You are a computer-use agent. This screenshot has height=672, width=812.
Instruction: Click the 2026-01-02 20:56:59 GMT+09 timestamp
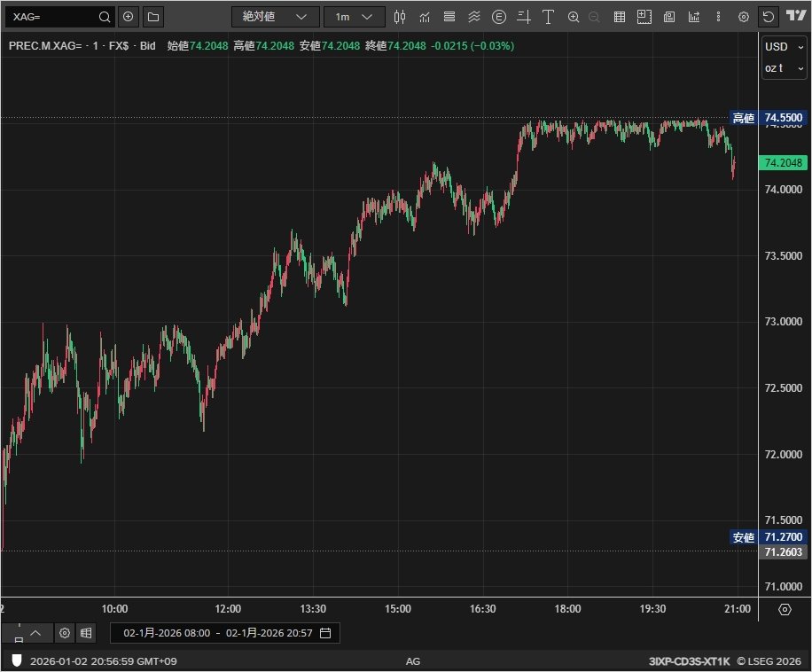(x=103, y=661)
